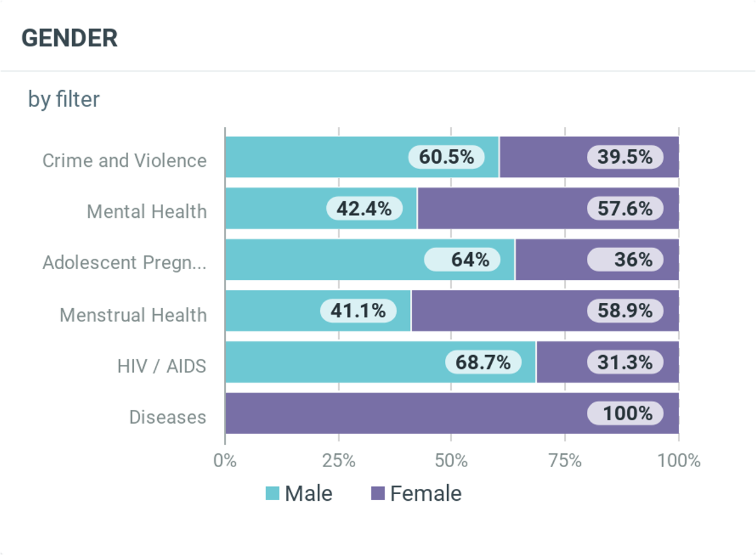
Task: Select the Crime and Violence category label
Action: [125, 161]
